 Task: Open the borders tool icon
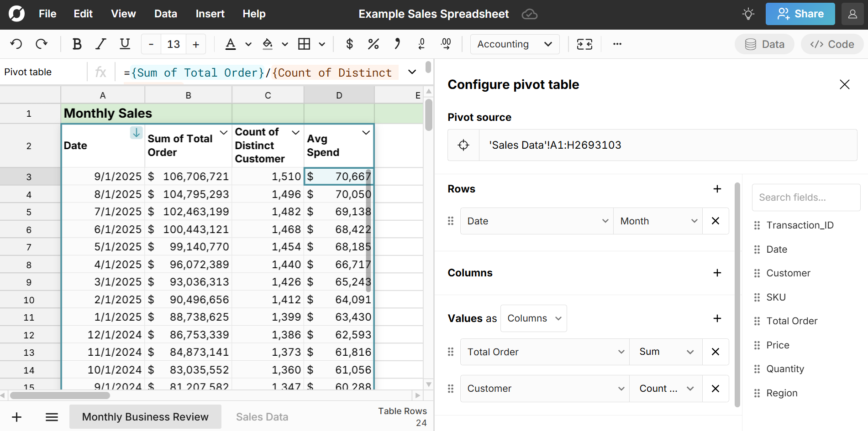coord(304,44)
